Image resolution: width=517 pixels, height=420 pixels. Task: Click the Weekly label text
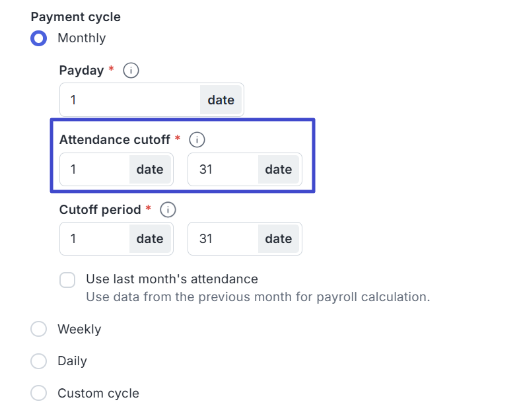(79, 329)
